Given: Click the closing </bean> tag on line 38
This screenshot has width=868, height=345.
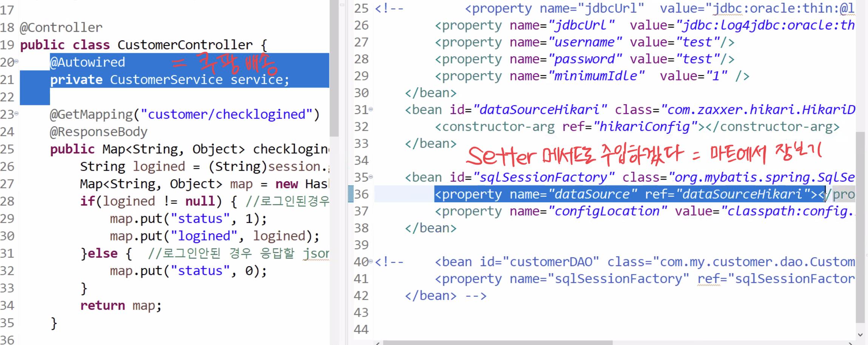Looking at the screenshot, I should pyautogui.click(x=431, y=228).
